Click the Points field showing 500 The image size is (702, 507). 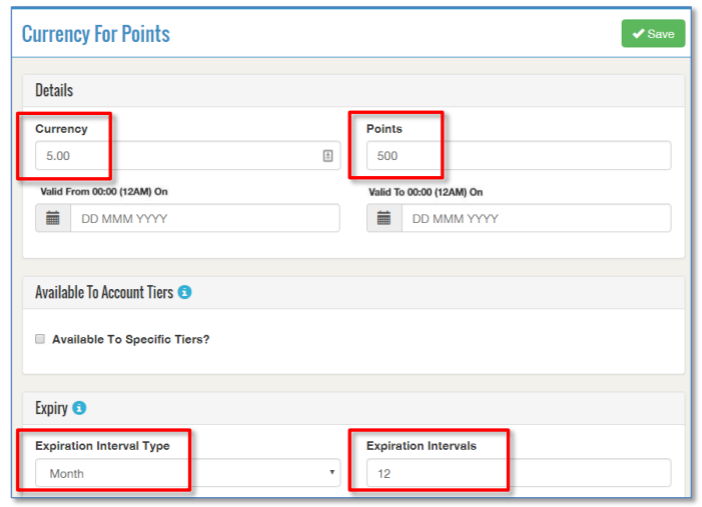(x=517, y=156)
